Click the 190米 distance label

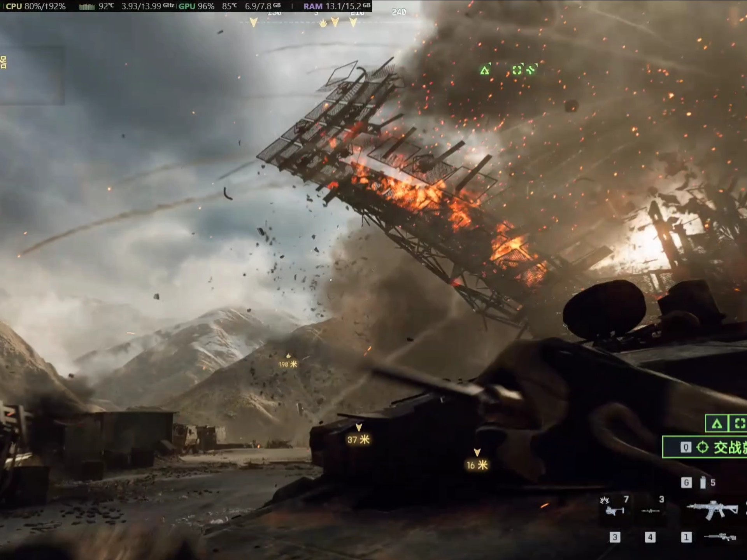(x=288, y=364)
